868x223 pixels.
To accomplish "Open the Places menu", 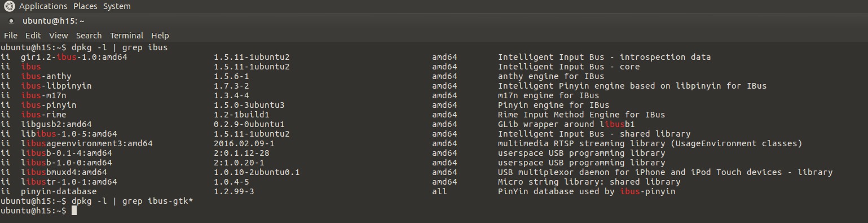I will pos(85,6).
